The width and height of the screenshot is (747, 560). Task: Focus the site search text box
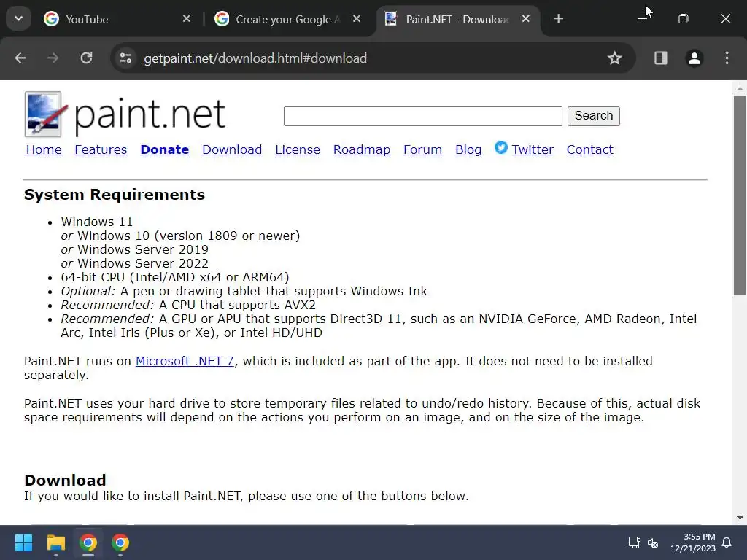pyautogui.click(x=422, y=116)
